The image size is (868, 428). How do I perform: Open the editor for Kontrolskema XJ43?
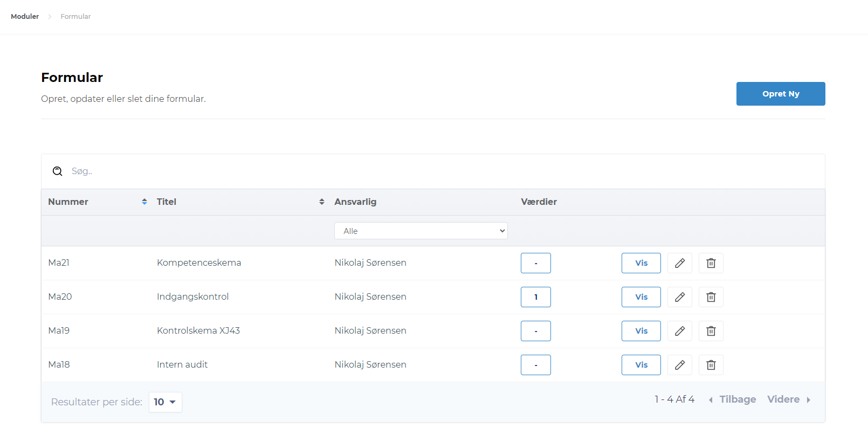click(x=679, y=331)
